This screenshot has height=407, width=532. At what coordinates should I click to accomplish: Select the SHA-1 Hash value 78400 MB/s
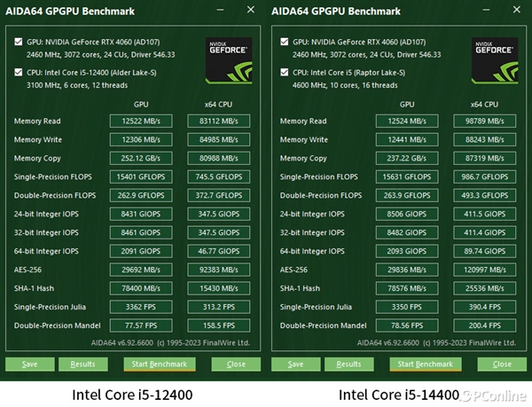141,289
